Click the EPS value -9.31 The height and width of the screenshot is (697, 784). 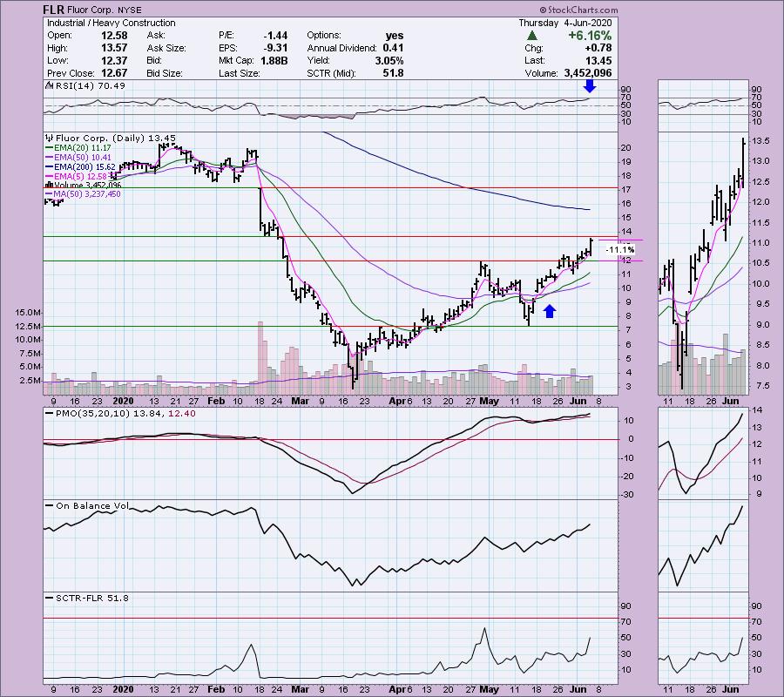[x=275, y=48]
